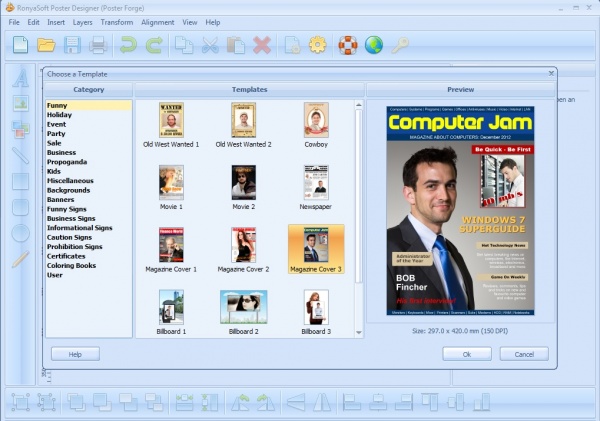Click the New document icon
The height and width of the screenshot is (421, 600).
(20, 45)
